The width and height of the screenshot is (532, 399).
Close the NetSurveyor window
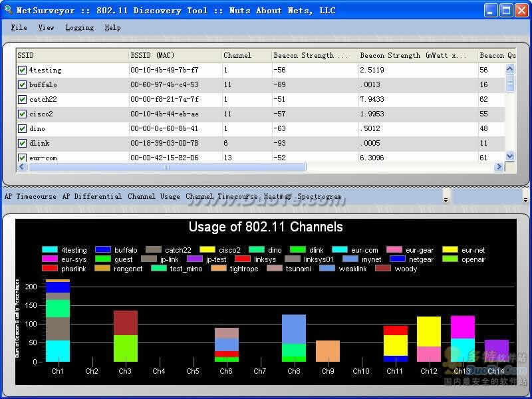click(x=522, y=10)
